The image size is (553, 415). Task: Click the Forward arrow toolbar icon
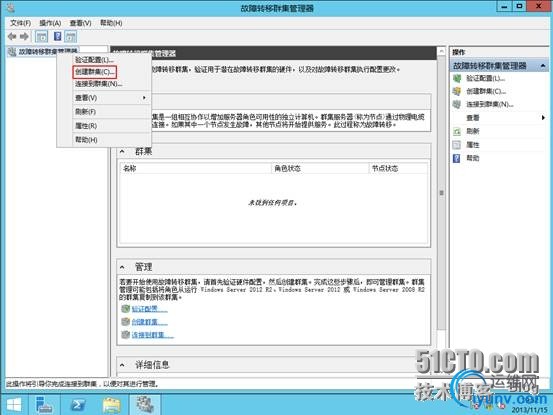point(24,36)
